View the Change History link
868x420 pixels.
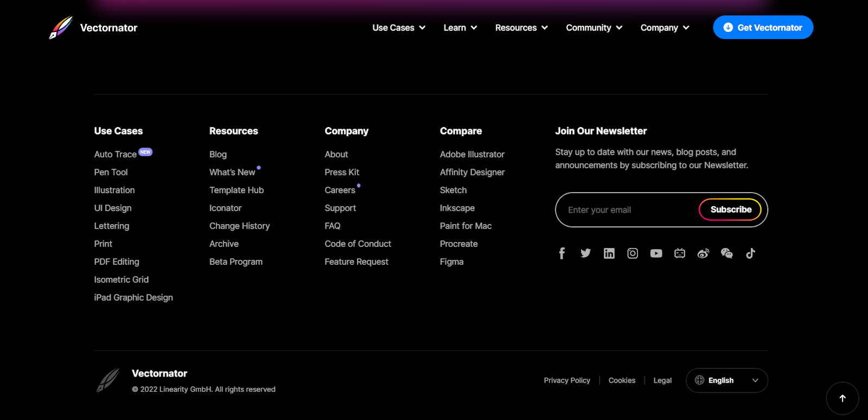click(x=240, y=226)
